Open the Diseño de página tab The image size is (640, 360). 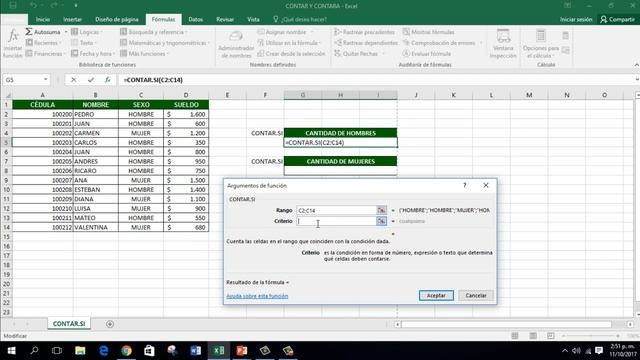pyautogui.click(x=117, y=19)
